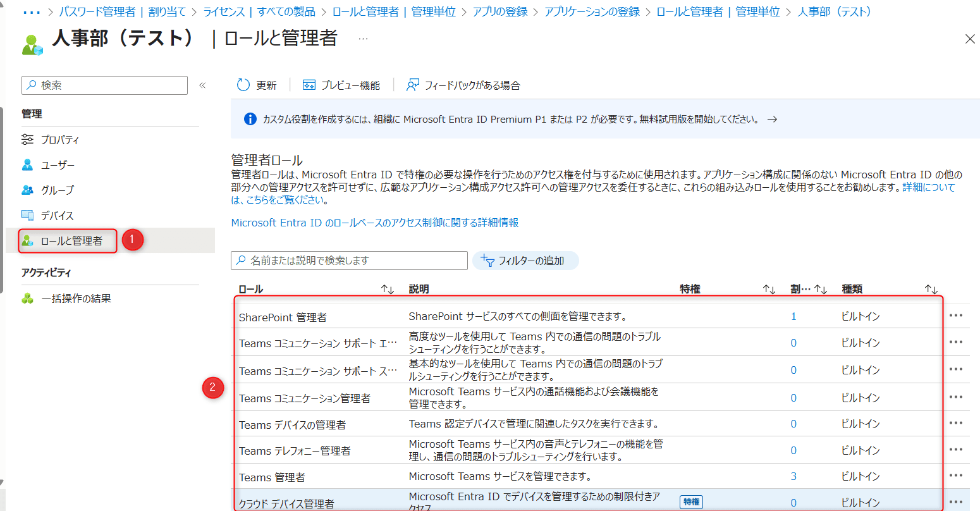Click the refresh (更新) icon
Screen dimensions: 980x511
coord(243,85)
